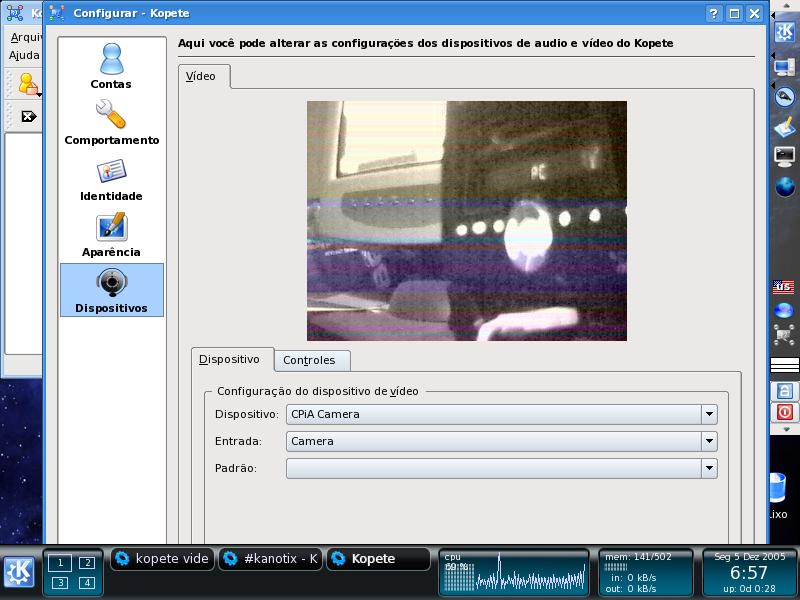The width and height of the screenshot is (800, 600).
Task: Click the round blue tool icon in side panel
Action: [785, 96]
